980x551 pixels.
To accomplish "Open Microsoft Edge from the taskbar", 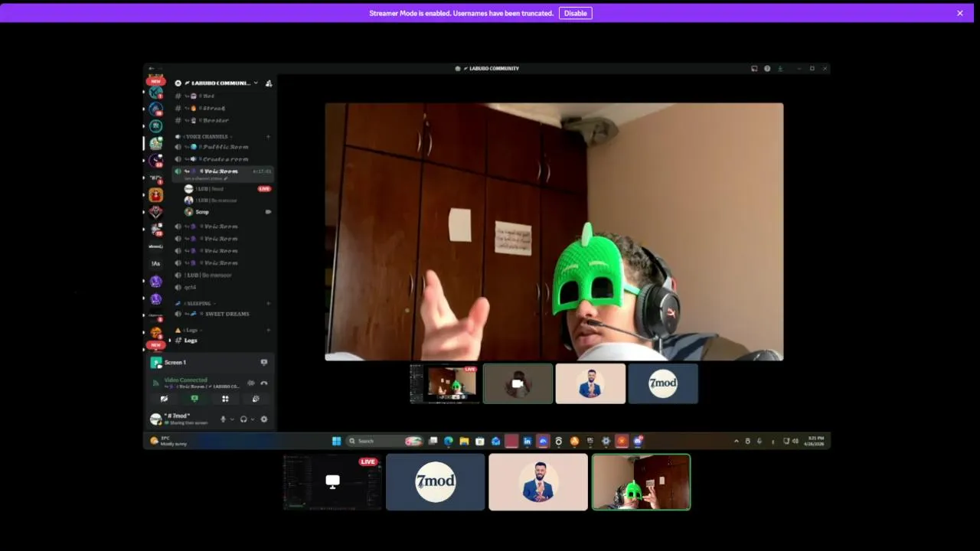I will click(449, 441).
